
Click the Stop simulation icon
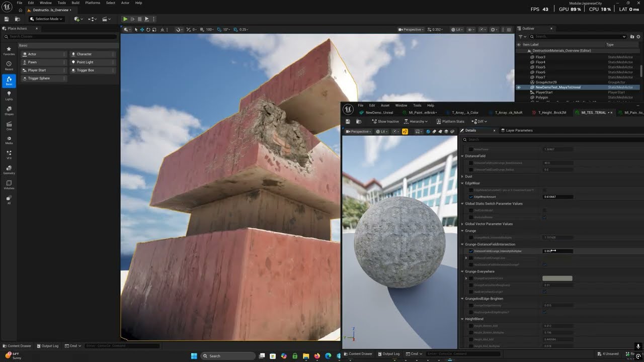pyautogui.click(x=139, y=19)
